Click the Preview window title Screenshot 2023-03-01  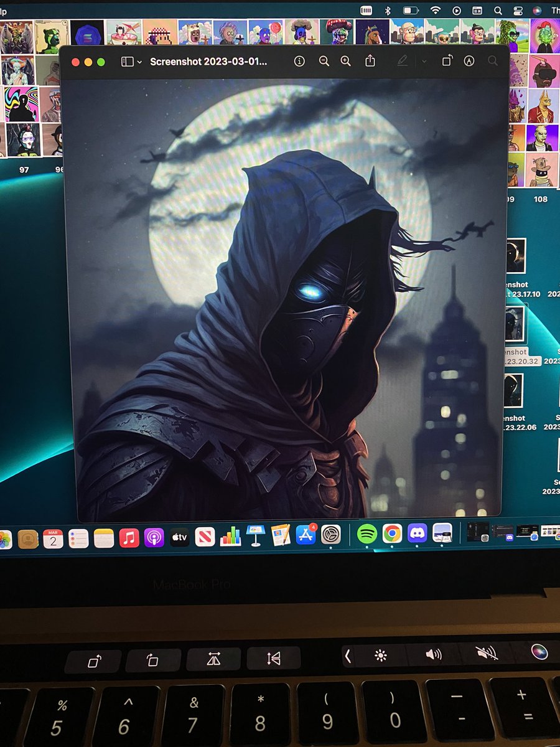208,62
